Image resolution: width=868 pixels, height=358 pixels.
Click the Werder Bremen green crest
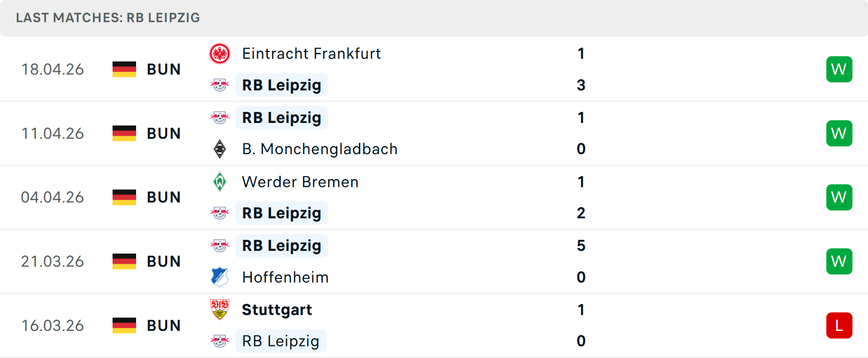220,182
